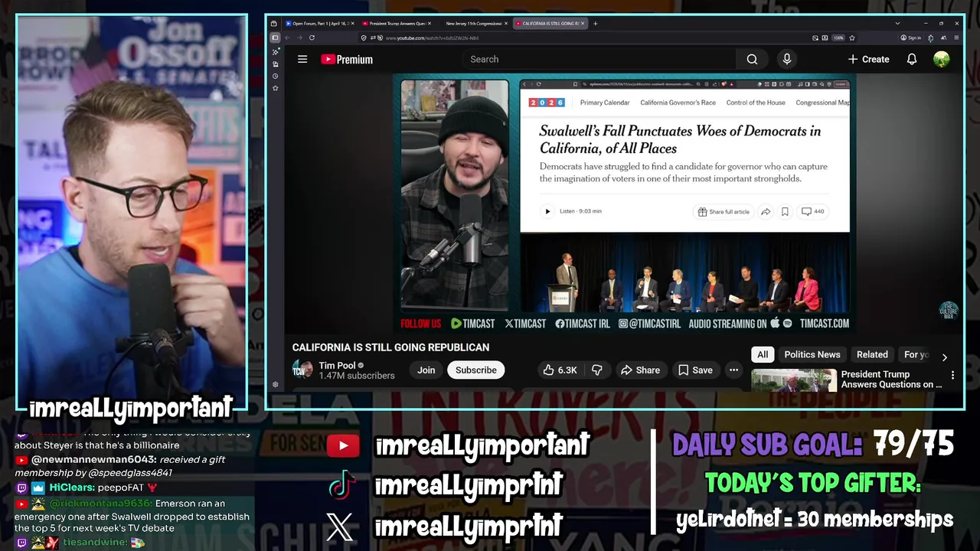Start voice search with the microphone
This screenshot has height=551, width=980.
(786, 59)
